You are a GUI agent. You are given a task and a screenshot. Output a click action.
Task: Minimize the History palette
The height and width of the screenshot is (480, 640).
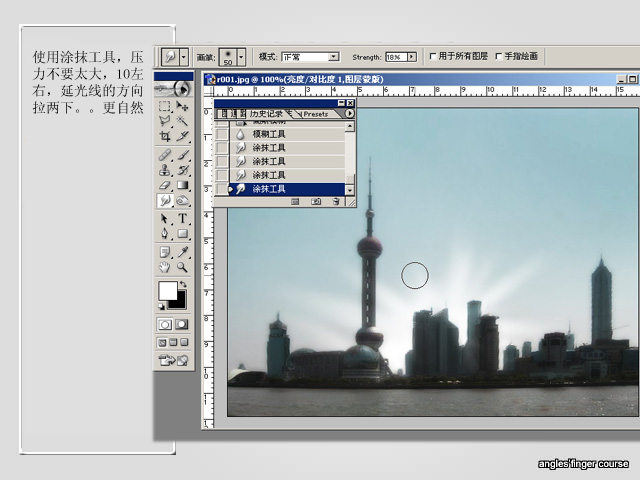(x=341, y=103)
